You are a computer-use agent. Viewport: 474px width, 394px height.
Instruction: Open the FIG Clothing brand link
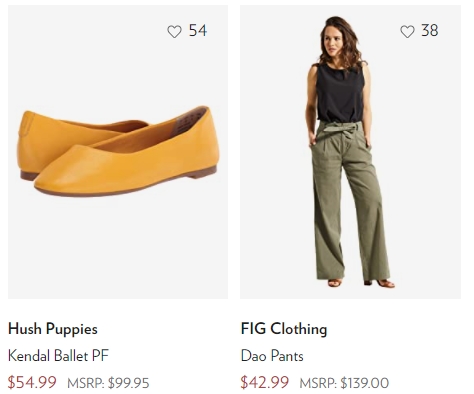[284, 329]
